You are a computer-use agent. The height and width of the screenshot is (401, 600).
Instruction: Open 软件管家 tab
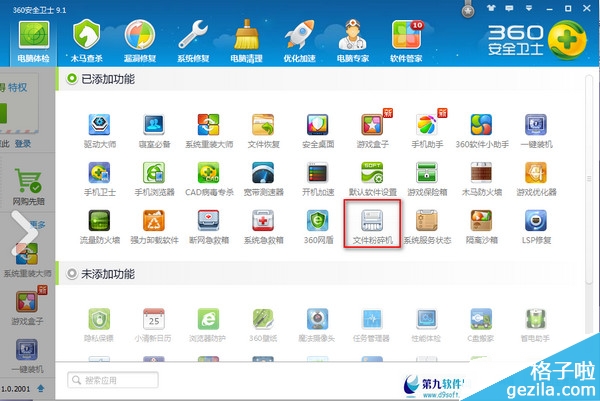(x=406, y=42)
